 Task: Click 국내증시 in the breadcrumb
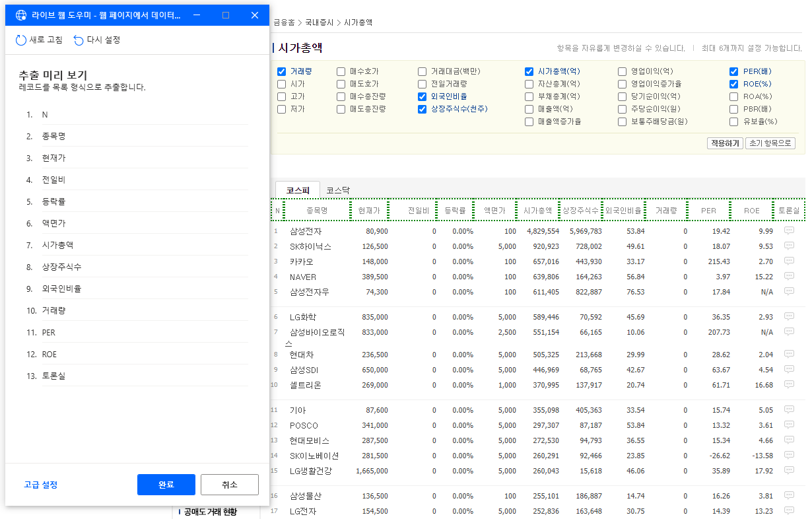pyautogui.click(x=320, y=22)
